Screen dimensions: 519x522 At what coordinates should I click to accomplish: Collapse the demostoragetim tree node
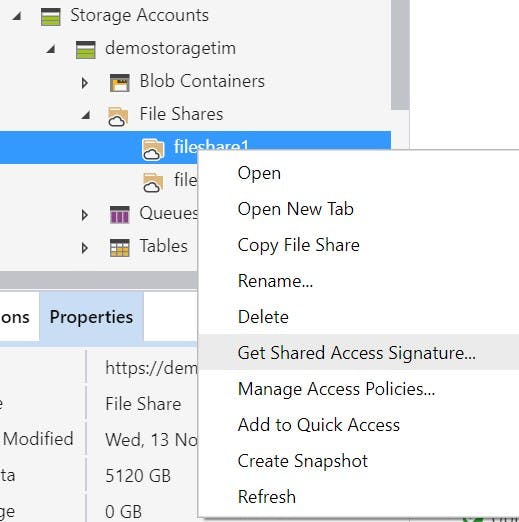click(51, 49)
